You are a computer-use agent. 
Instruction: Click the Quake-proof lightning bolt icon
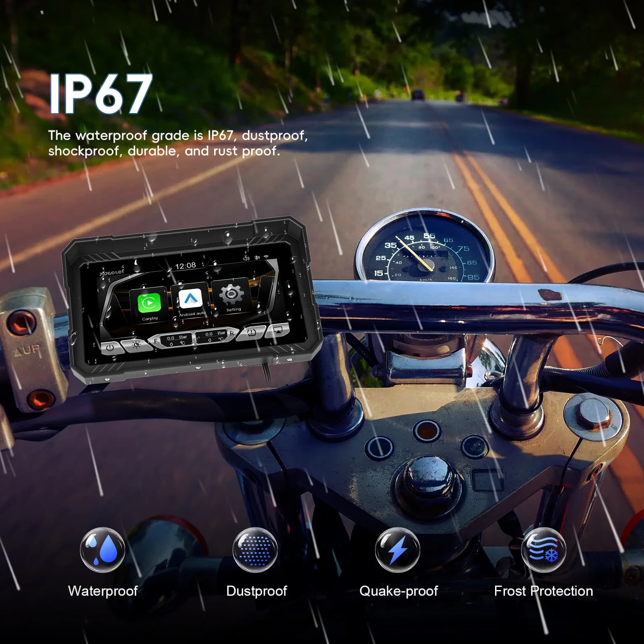[x=398, y=550]
